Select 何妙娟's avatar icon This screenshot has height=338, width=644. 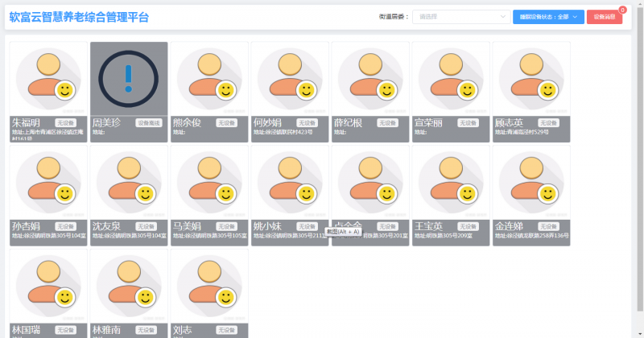click(x=289, y=78)
